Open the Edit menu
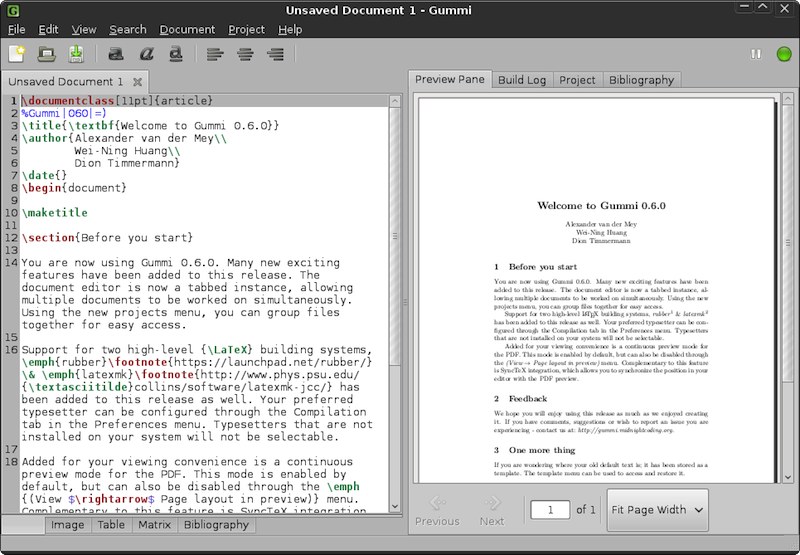The width and height of the screenshot is (800, 555). point(48,30)
